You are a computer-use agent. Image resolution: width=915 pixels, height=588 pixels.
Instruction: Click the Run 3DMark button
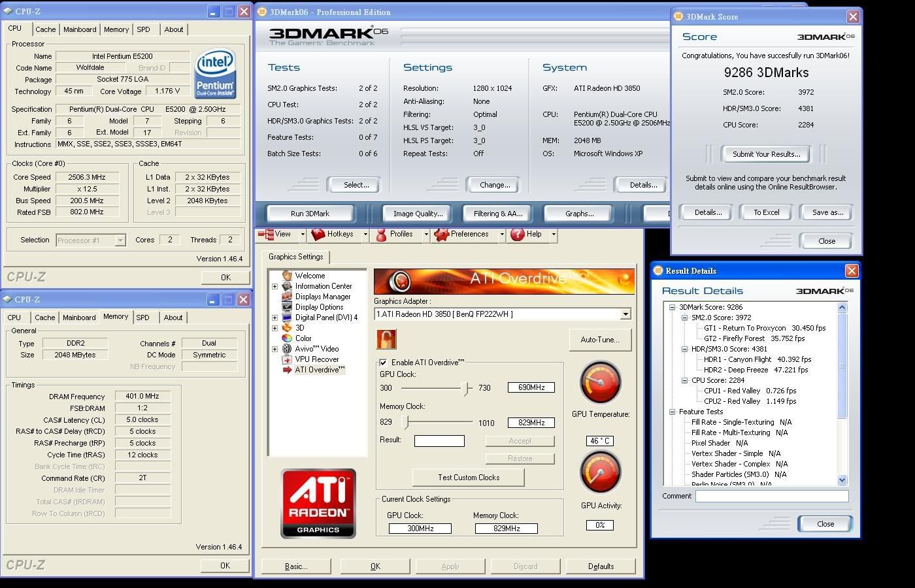click(310, 214)
